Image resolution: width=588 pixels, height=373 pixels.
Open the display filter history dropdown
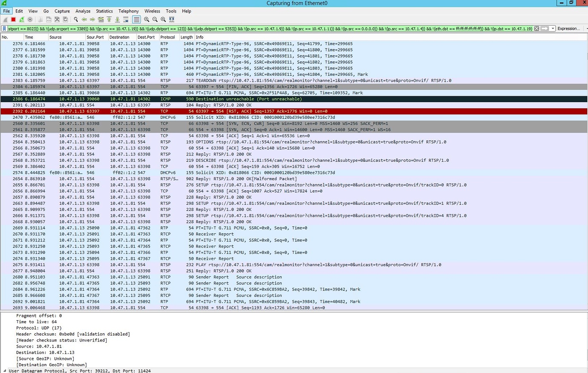coord(553,29)
